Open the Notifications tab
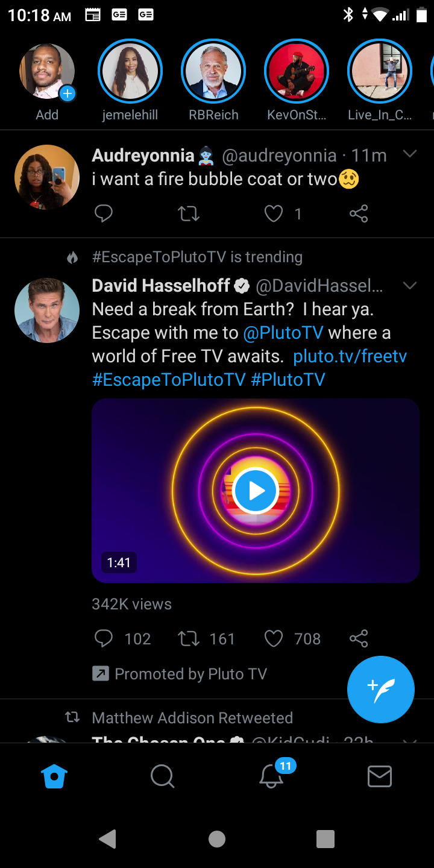Viewport: 434px width, 868px height. click(272, 776)
